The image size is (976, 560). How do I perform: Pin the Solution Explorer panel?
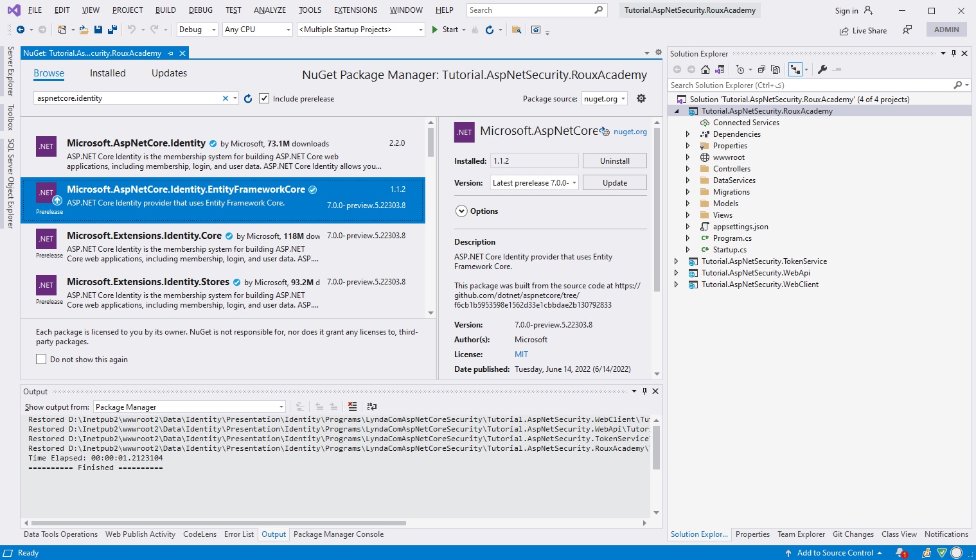click(x=954, y=53)
